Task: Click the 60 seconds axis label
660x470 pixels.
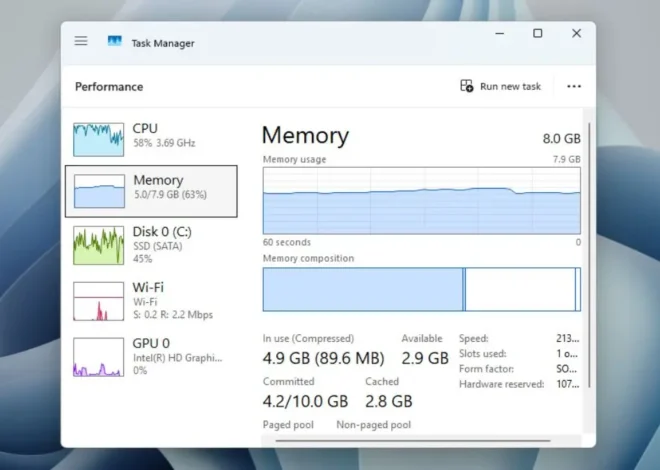Action: tap(287, 242)
